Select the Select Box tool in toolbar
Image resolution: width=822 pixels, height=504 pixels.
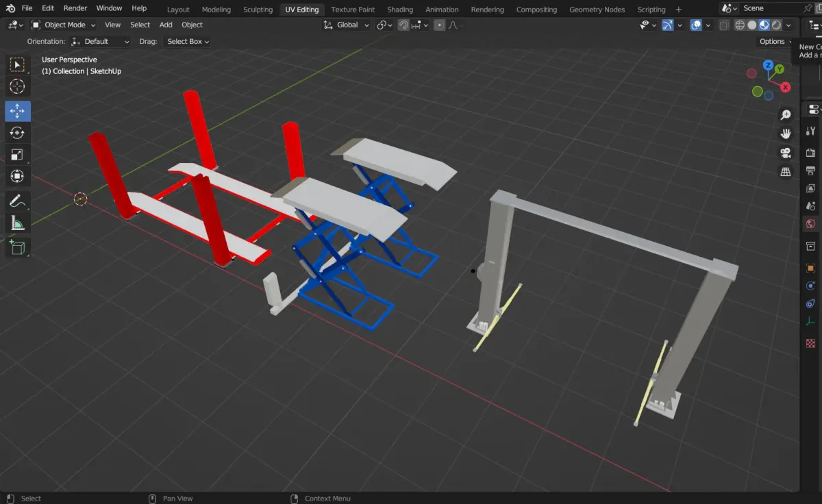coord(18,64)
